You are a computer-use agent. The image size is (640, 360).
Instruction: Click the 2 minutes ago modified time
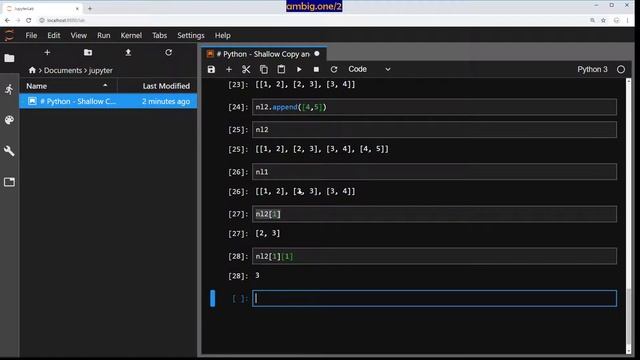[x=166, y=101]
